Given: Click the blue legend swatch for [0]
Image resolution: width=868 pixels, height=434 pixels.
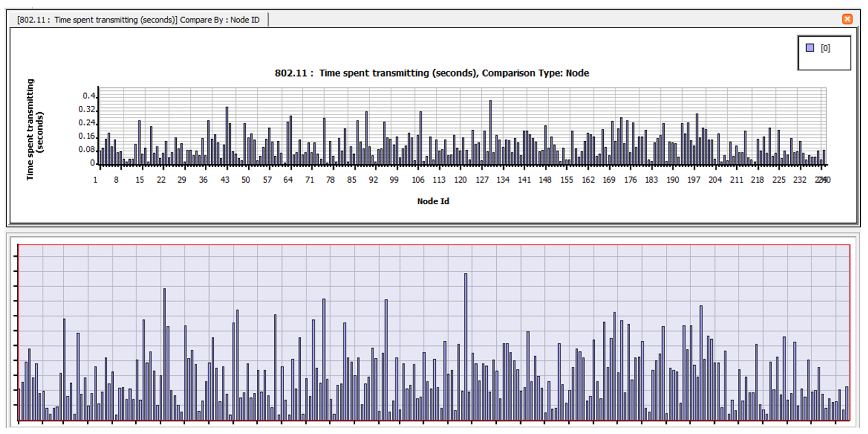Looking at the screenshot, I should [x=810, y=47].
